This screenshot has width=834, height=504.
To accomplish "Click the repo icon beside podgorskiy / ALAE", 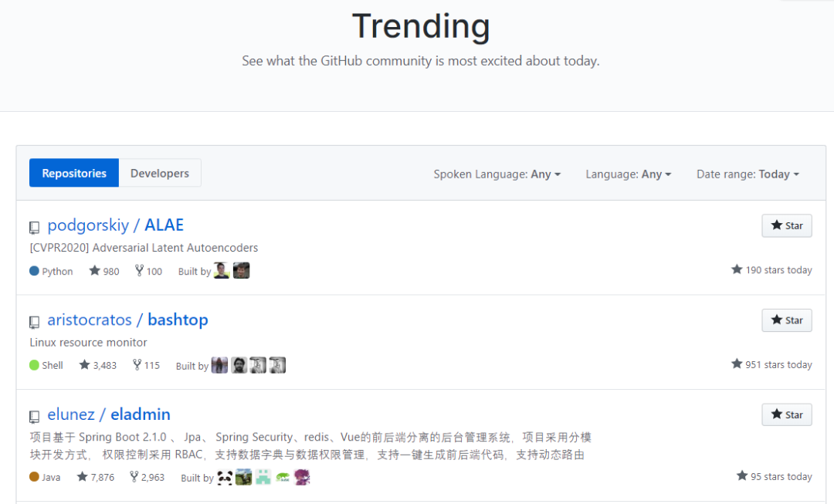I will (34, 228).
